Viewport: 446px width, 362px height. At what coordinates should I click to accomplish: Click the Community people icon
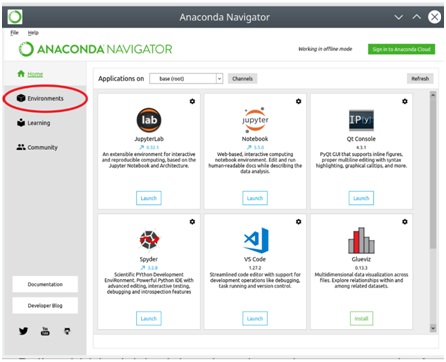tap(21, 147)
